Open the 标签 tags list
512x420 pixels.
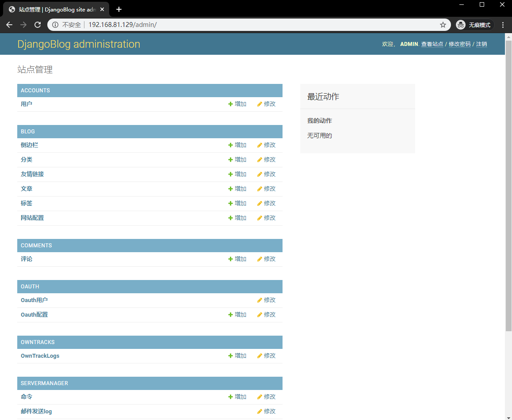pos(27,204)
